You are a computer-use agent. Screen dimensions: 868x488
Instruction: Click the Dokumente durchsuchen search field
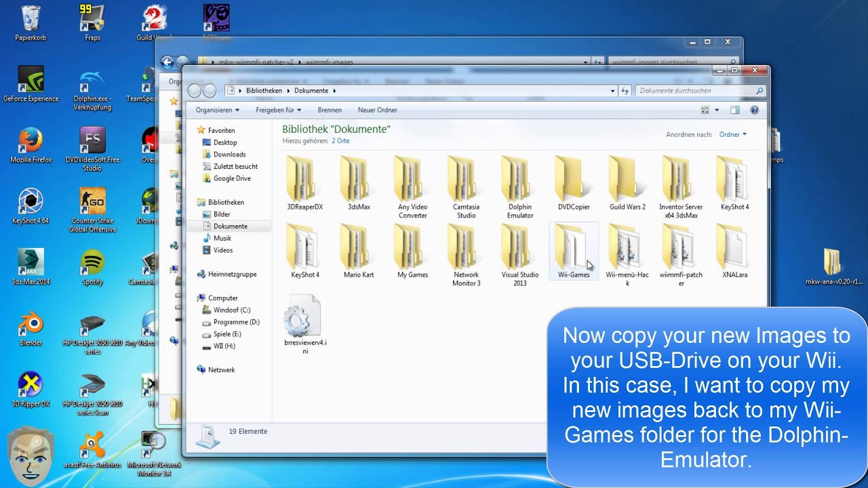[701, 91]
